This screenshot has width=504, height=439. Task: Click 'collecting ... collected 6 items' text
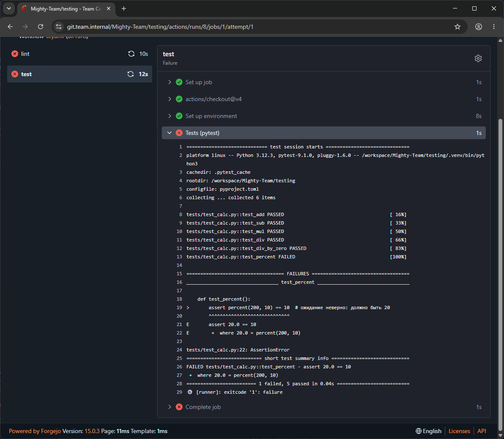231,198
